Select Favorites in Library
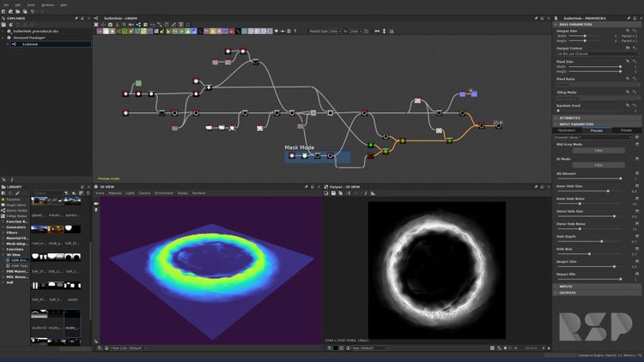The image size is (644, 362). tap(13, 200)
